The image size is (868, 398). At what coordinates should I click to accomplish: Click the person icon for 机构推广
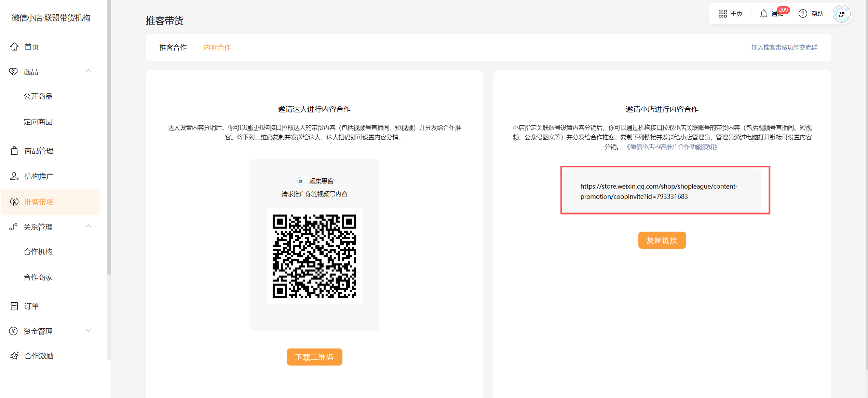point(14,176)
